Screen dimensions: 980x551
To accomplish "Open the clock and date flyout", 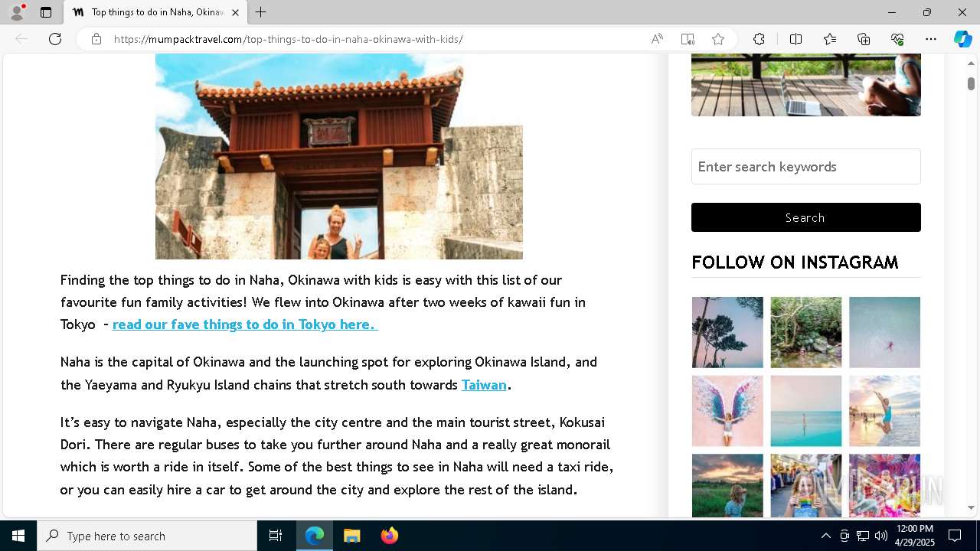I will [915, 536].
